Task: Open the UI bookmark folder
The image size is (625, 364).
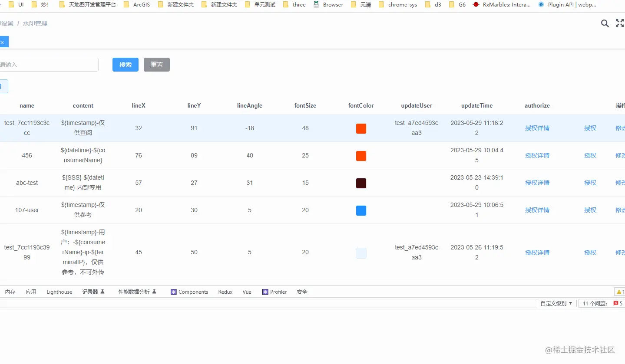Action: pyautogui.click(x=17, y=5)
